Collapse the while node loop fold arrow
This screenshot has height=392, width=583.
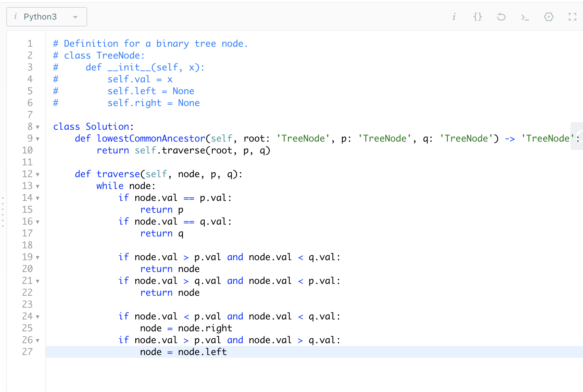coord(38,186)
